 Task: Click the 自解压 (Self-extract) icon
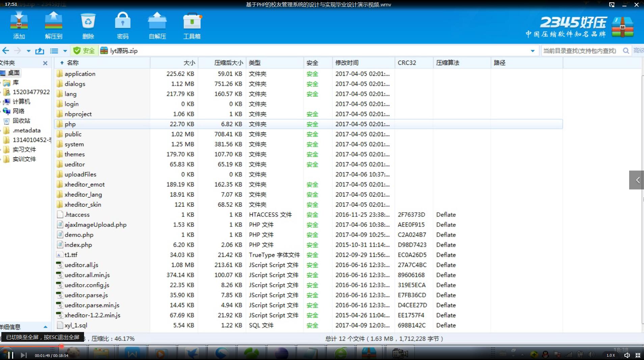pyautogui.click(x=157, y=25)
